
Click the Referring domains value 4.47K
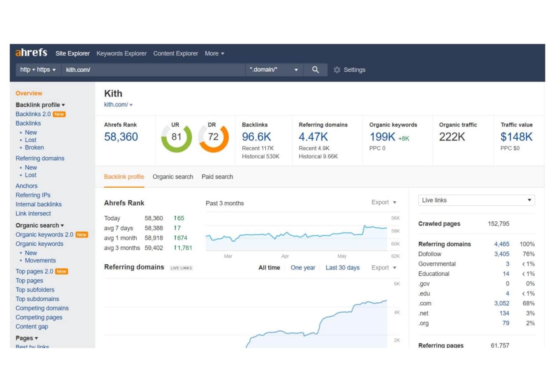click(313, 137)
